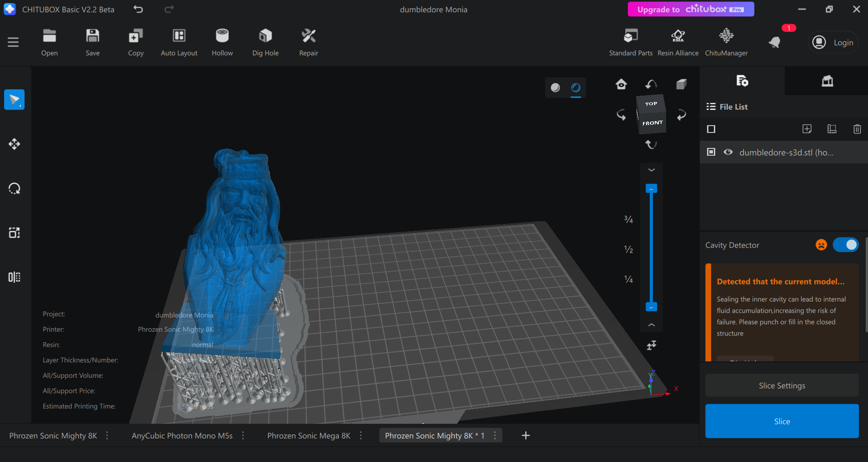
Task: Reset view with the Home camera icon
Action: coord(621,84)
